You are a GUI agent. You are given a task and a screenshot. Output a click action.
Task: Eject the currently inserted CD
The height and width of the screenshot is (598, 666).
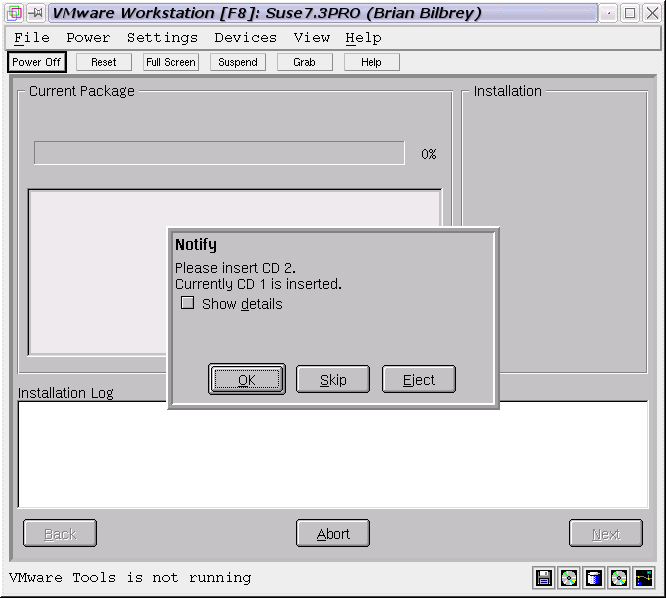[419, 380]
